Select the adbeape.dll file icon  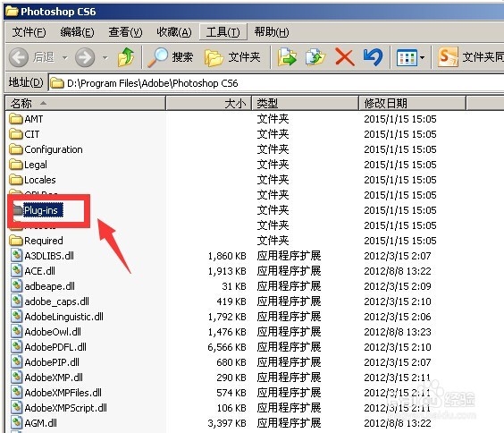pyautogui.click(x=16, y=286)
